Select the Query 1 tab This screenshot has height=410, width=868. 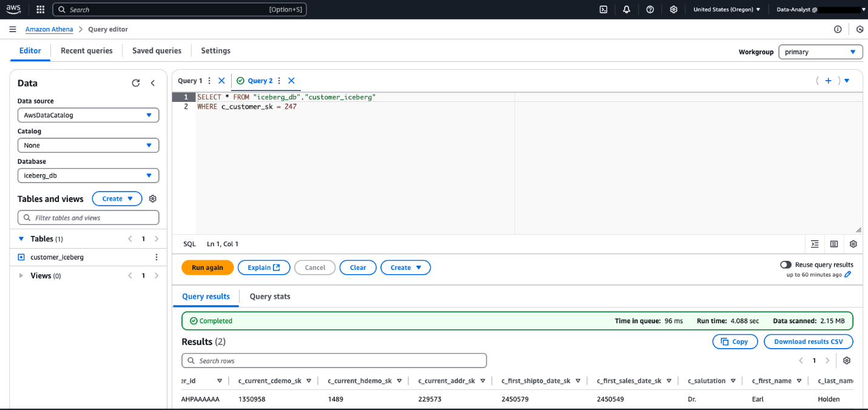tap(190, 81)
